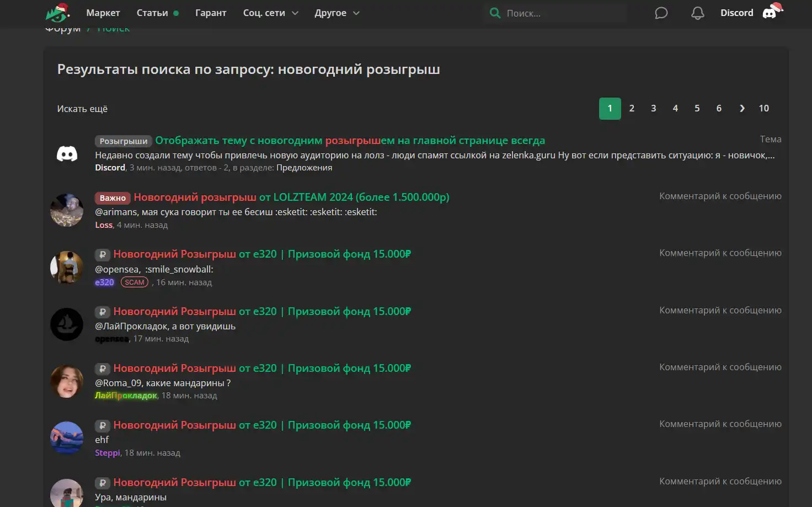Click author name Discord under first result
The width and height of the screenshot is (812, 507).
click(110, 168)
